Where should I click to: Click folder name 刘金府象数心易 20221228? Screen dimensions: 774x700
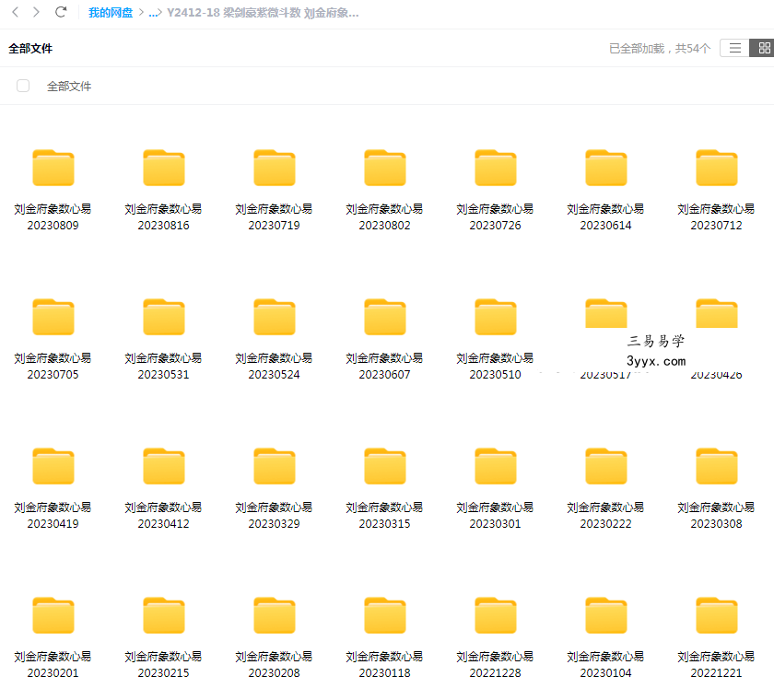point(495,666)
